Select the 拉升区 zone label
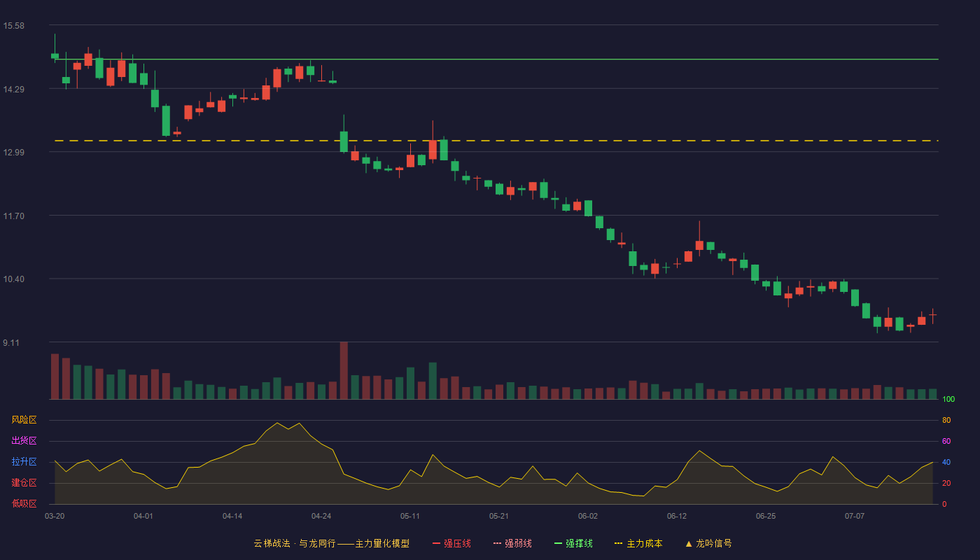 coord(24,462)
